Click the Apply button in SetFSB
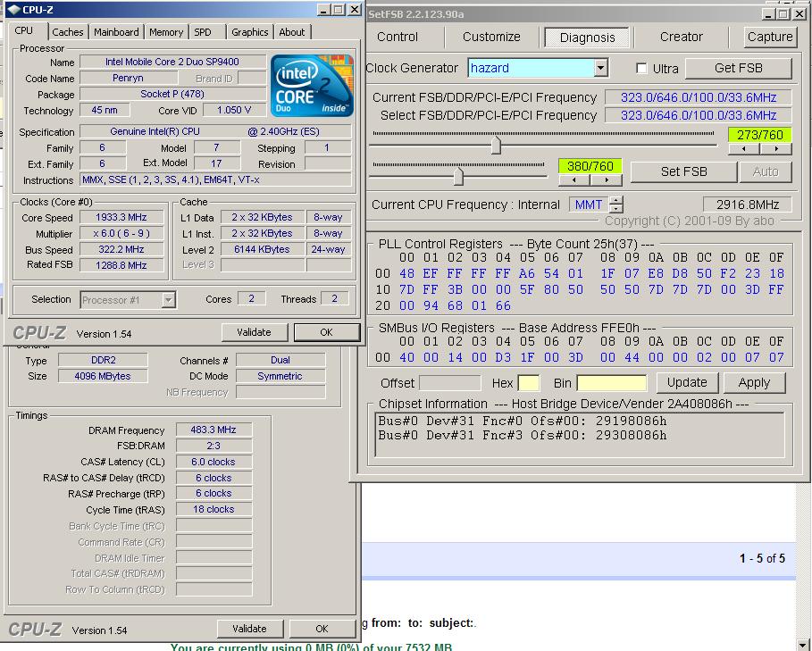This screenshot has height=651, width=812. [x=755, y=383]
